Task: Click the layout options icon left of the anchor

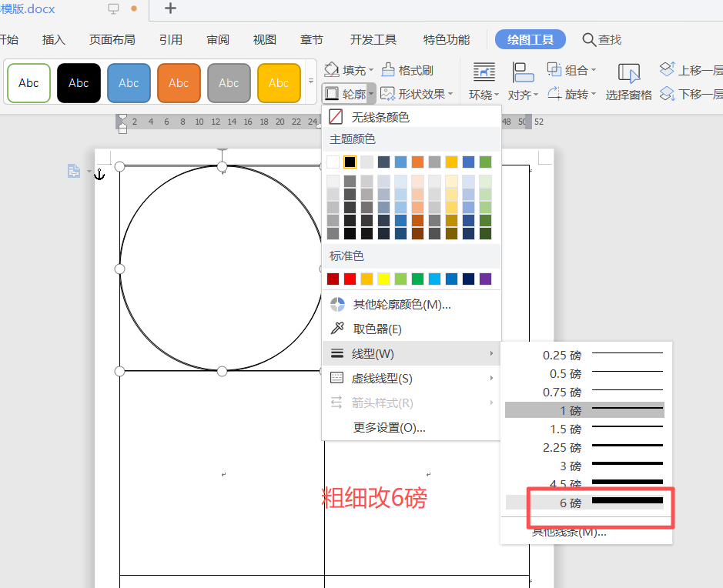Action: 74,171
